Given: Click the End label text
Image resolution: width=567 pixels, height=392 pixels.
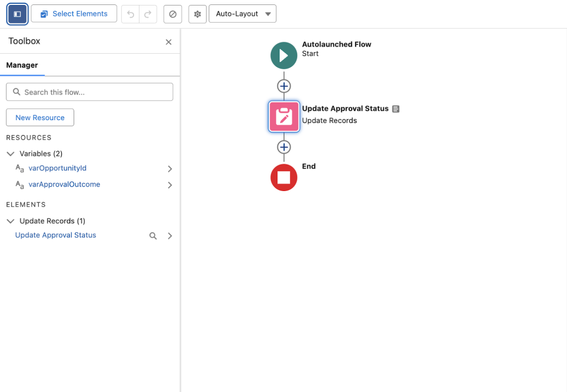Looking at the screenshot, I should tap(309, 166).
